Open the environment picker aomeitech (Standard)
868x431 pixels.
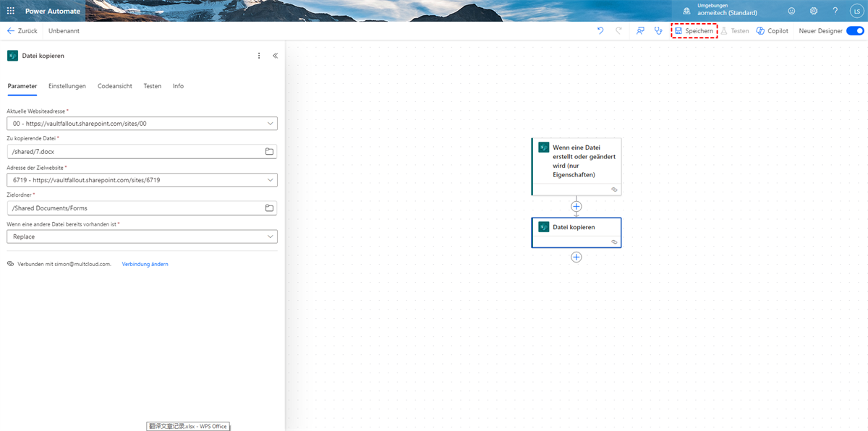click(720, 9)
